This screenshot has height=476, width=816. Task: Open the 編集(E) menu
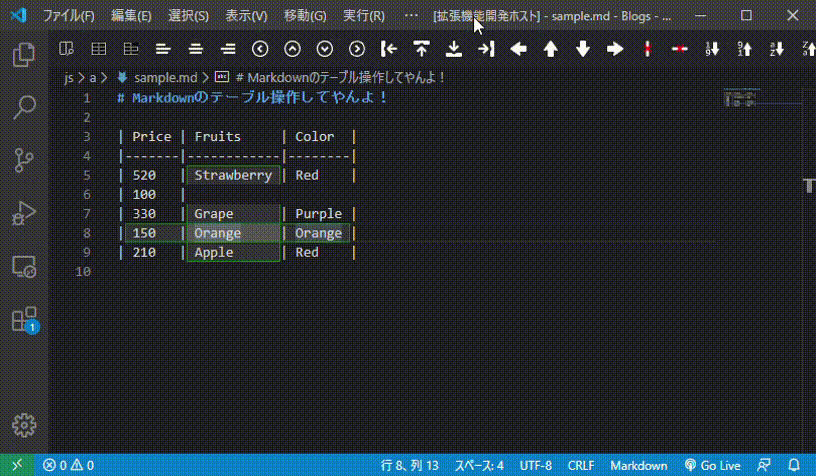click(131, 16)
